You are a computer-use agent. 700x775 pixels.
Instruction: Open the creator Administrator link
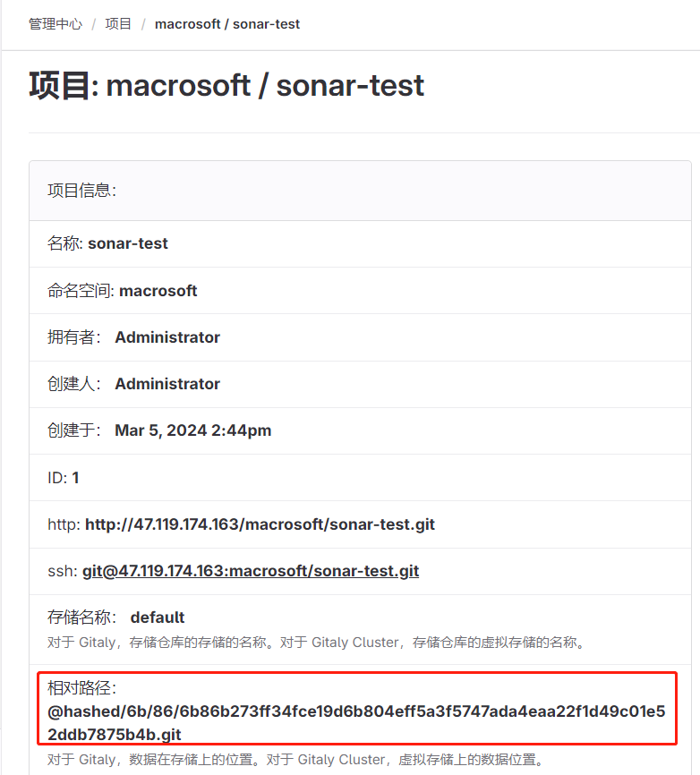(167, 384)
